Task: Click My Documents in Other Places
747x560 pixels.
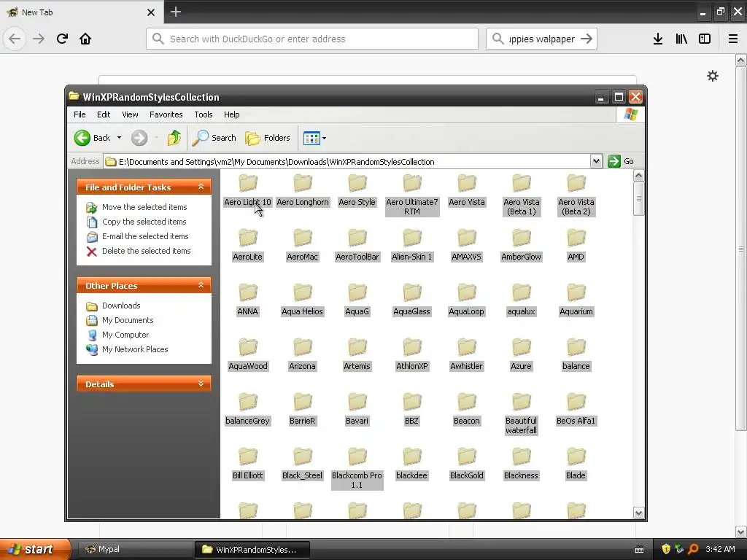Action: (x=128, y=321)
